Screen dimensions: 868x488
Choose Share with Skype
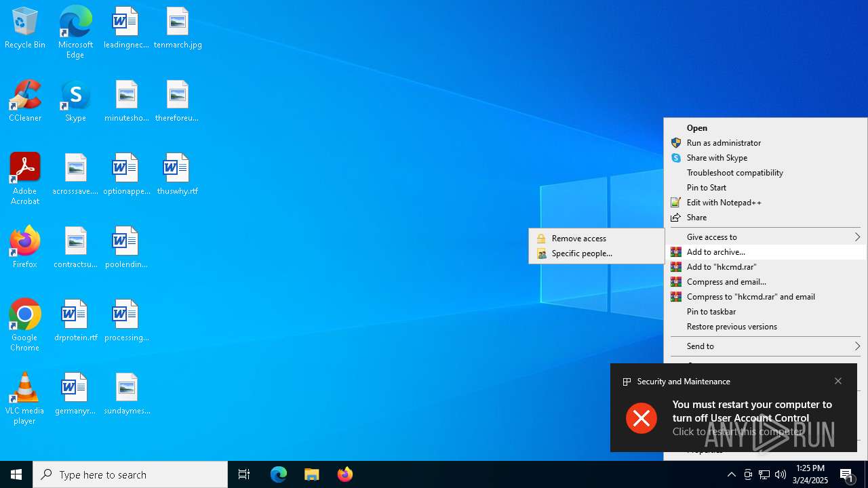(765, 158)
